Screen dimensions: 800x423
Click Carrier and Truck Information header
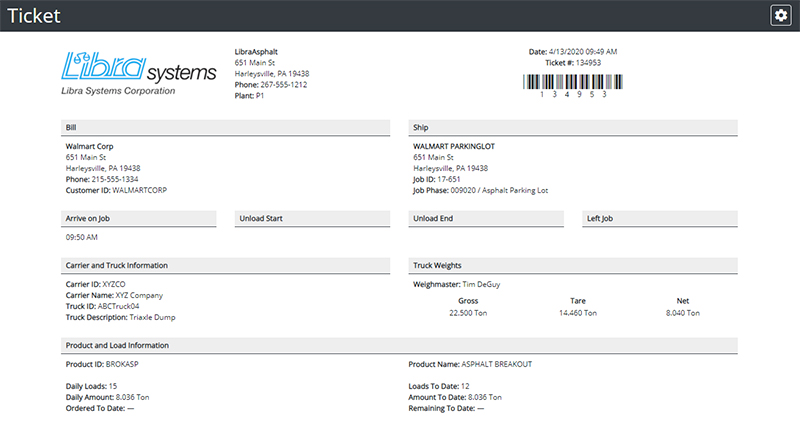tap(226, 265)
